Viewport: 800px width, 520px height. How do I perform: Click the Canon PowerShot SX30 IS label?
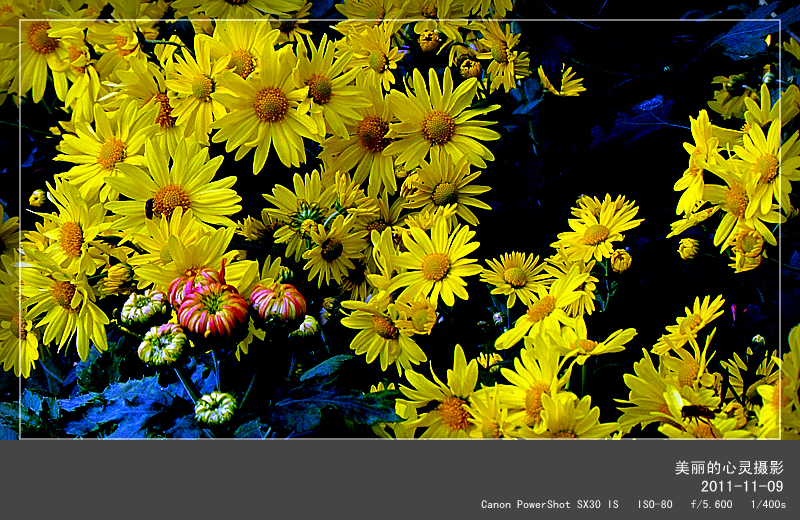pos(549,504)
